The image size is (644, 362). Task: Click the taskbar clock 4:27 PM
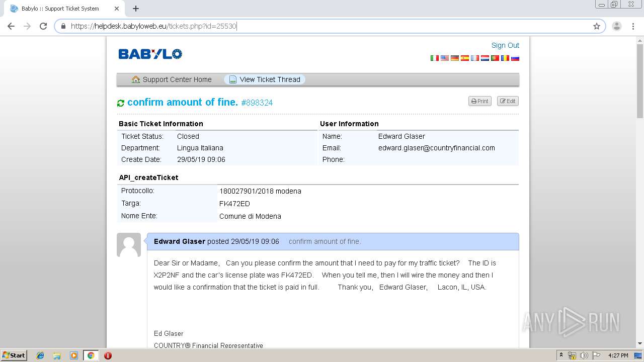click(x=618, y=355)
